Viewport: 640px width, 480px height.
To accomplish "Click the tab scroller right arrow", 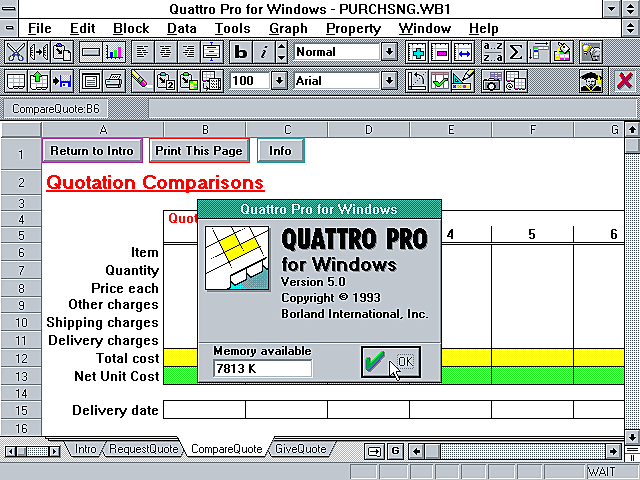I will (54, 451).
